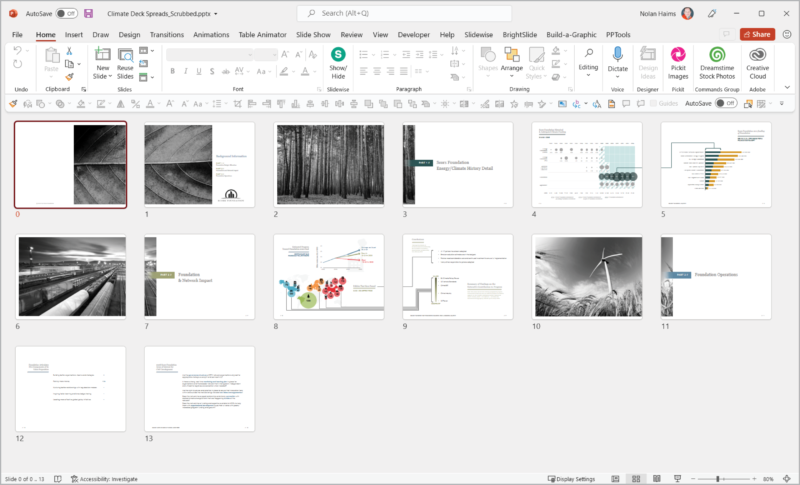Viewport: 800px width, 485px height.
Task: Click the fit slide to window icon
Action: [786, 479]
